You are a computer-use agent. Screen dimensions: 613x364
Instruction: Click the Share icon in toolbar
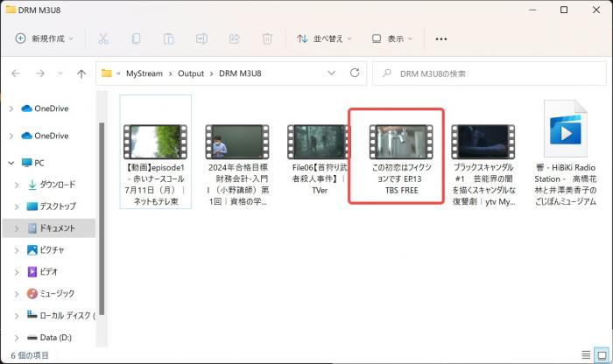pyautogui.click(x=234, y=38)
